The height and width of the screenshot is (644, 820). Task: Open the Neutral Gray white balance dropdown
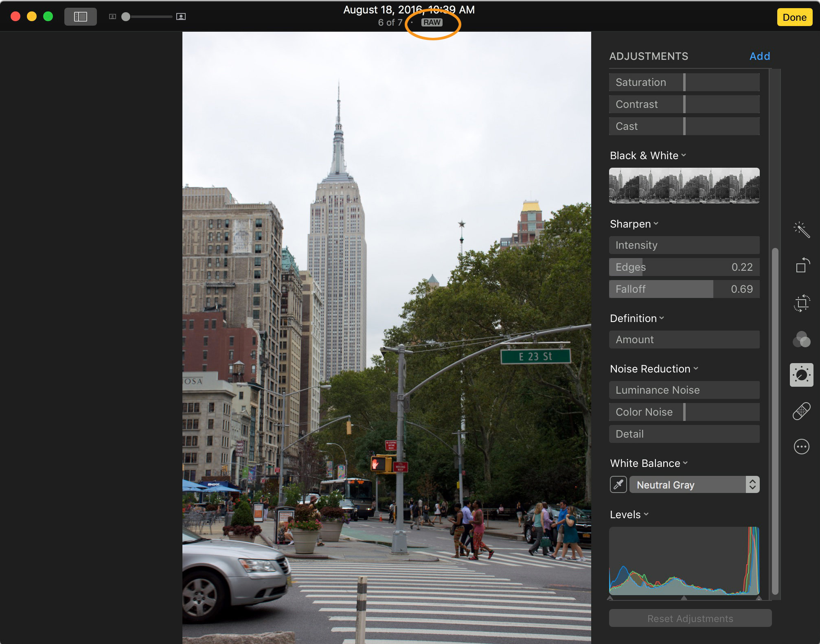coord(694,485)
